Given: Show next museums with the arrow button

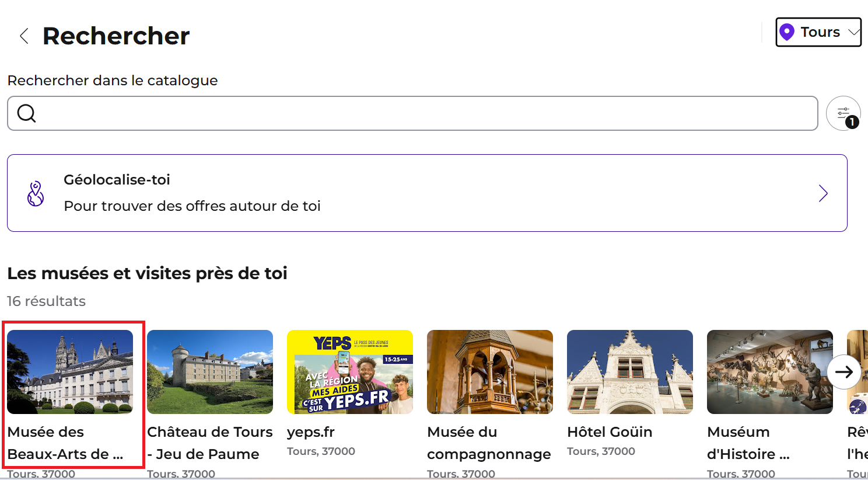Looking at the screenshot, I should [844, 372].
